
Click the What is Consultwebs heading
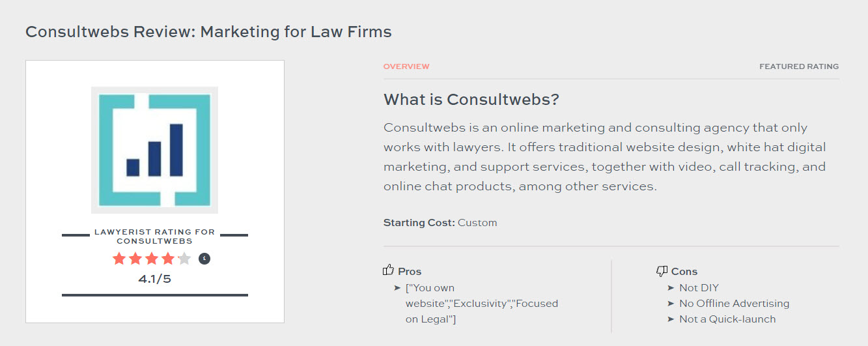[471, 100]
